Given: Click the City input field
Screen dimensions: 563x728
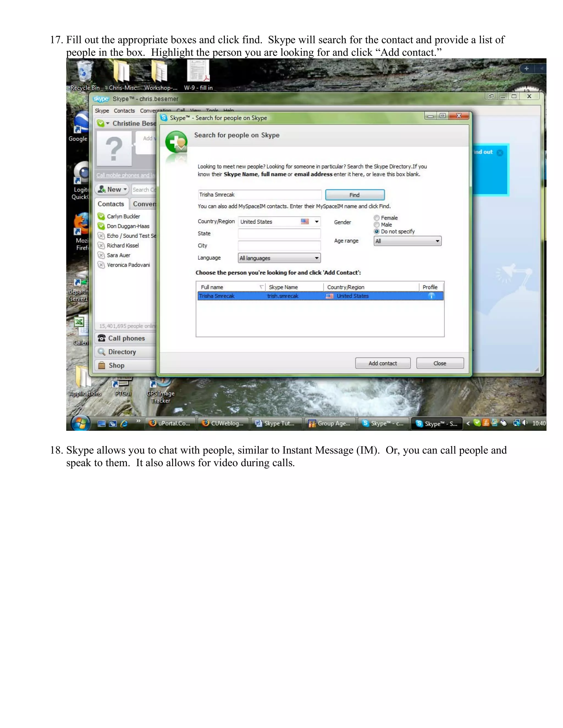Looking at the screenshot, I should point(280,246).
